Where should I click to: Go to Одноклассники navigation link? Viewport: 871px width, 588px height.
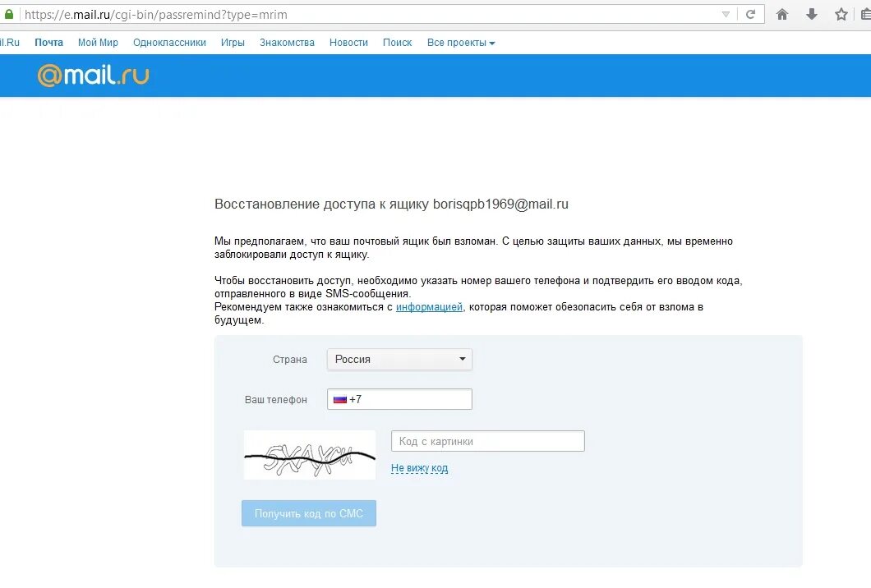169,43
